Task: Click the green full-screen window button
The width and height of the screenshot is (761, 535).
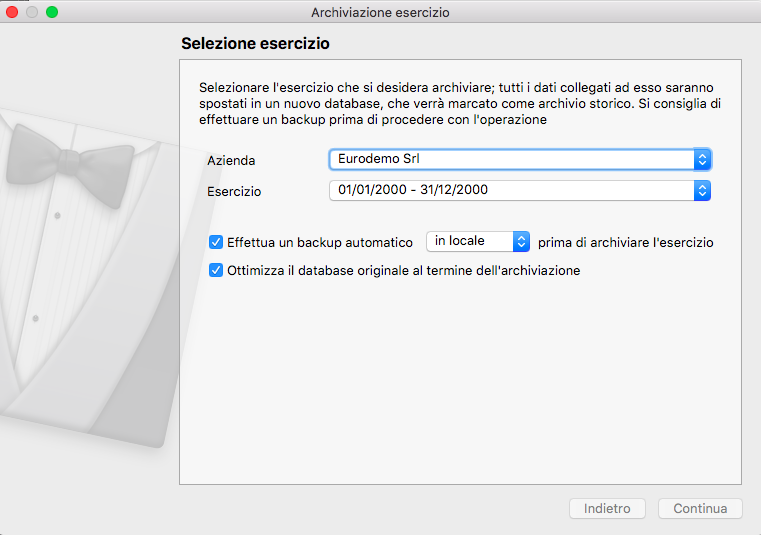Action: (52, 12)
